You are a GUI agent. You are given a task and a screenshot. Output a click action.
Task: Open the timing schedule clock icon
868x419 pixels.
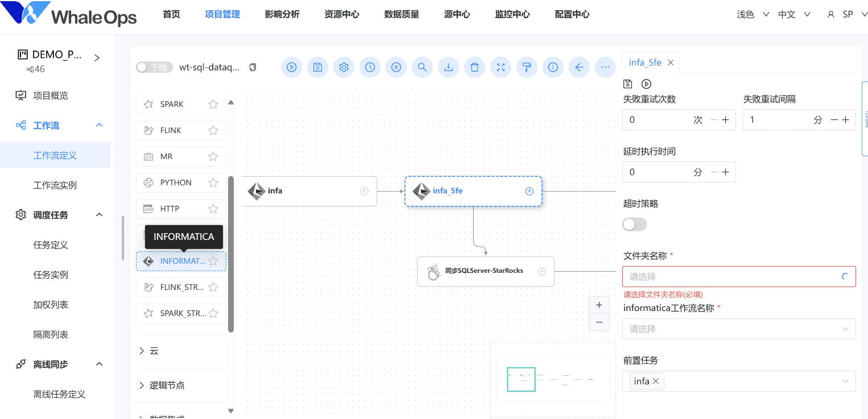pyautogui.click(x=370, y=67)
